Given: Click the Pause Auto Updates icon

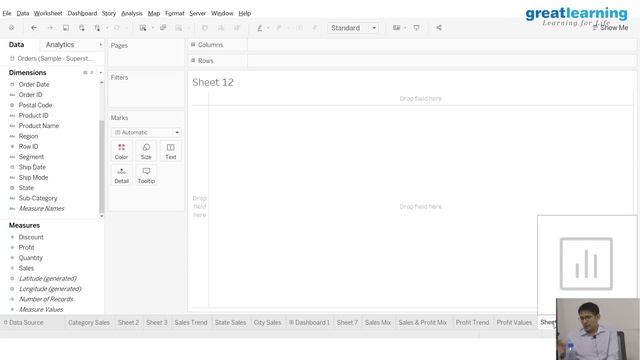Looking at the screenshot, I should (x=98, y=28).
